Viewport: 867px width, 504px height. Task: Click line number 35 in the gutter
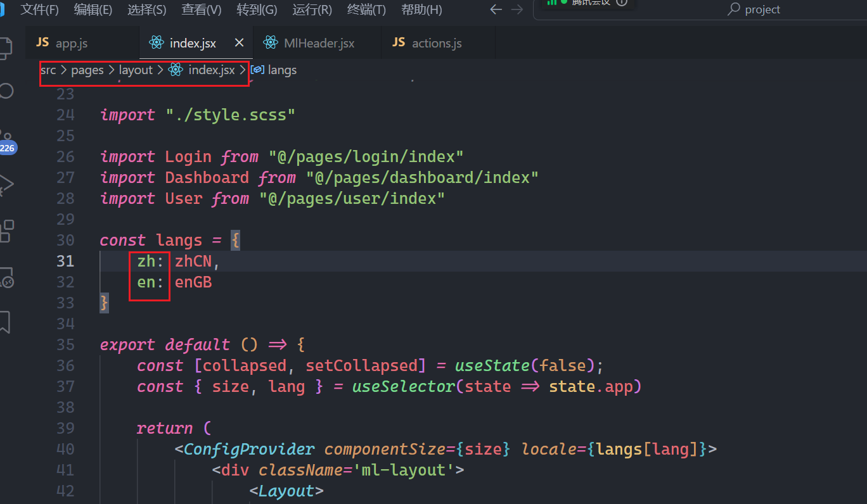click(65, 345)
